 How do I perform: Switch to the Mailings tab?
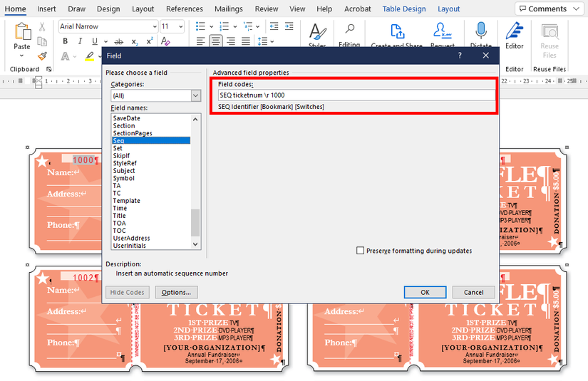point(229,9)
